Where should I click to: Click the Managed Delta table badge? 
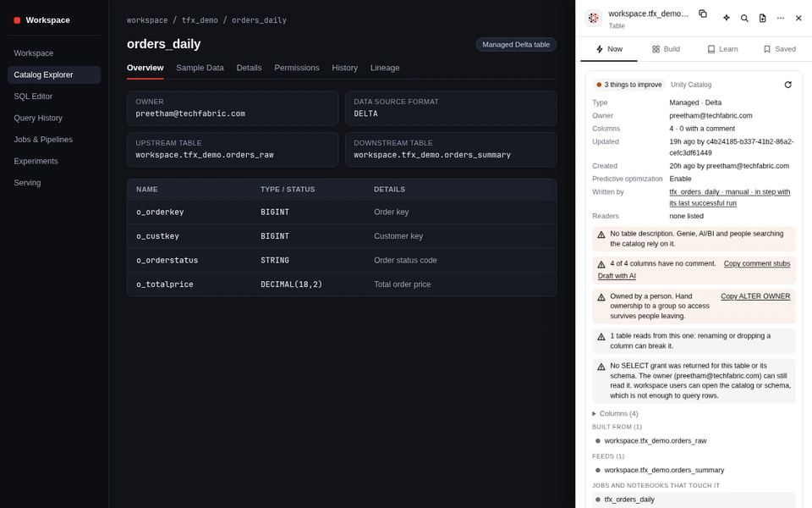516,45
